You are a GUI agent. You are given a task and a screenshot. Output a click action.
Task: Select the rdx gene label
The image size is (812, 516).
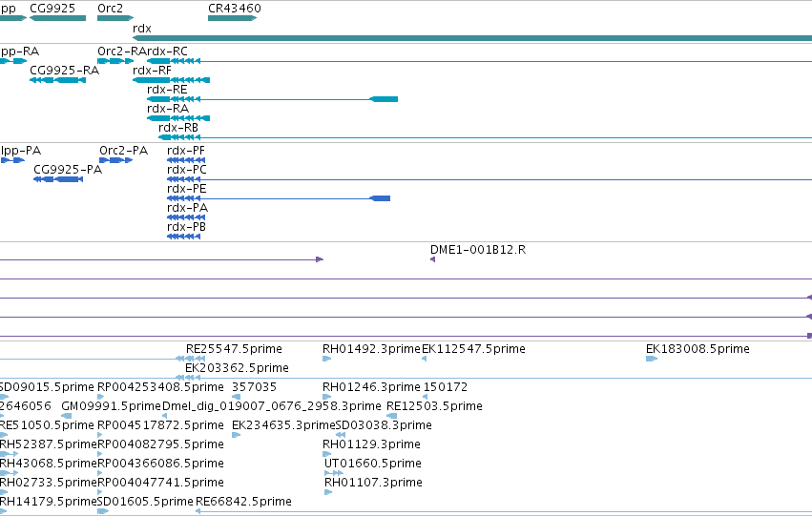point(142,29)
